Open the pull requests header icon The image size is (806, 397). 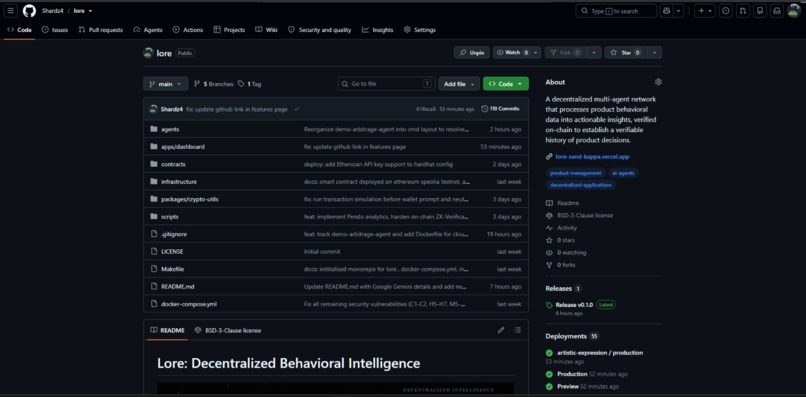(x=742, y=11)
